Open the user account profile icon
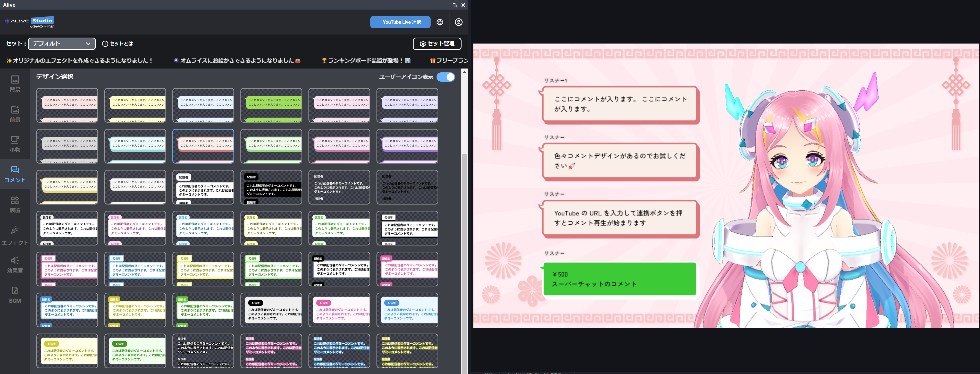The image size is (980, 374). [458, 22]
